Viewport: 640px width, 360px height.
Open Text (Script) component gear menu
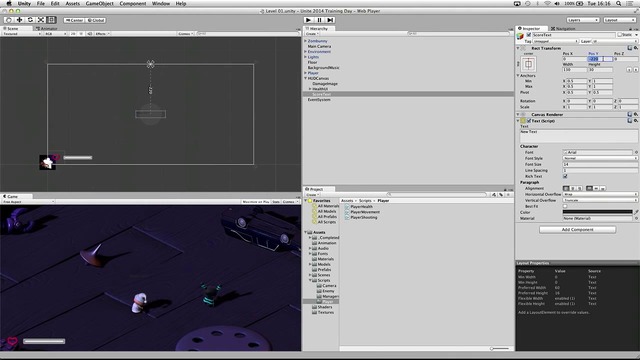(636, 121)
